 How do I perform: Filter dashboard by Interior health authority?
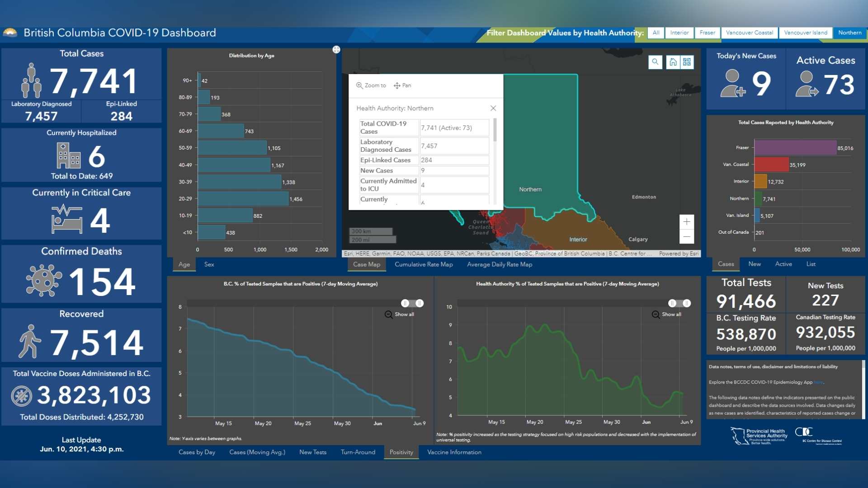tap(679, 33)
